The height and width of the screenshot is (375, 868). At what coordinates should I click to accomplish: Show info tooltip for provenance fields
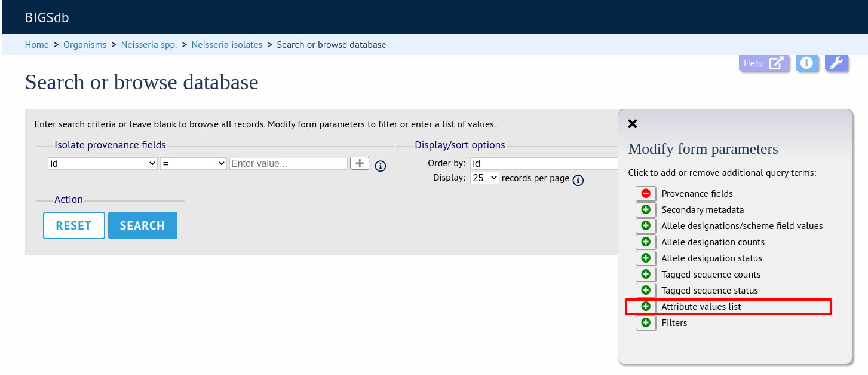click(381, 166)
